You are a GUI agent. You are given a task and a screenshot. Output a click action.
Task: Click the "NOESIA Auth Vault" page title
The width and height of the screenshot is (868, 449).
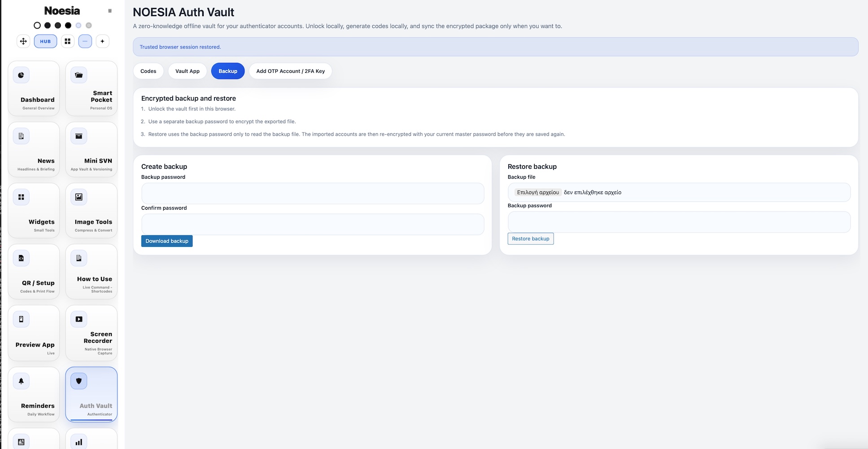tap(183, 12)
